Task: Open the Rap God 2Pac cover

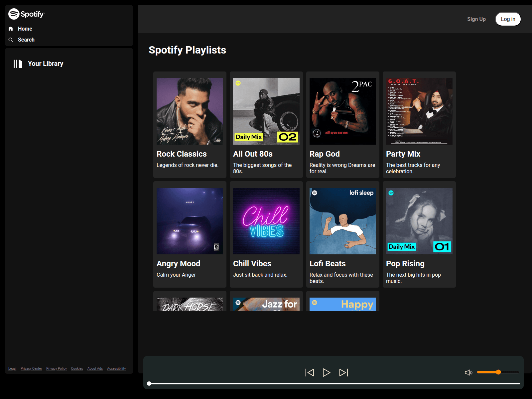Action: [343, 111]
